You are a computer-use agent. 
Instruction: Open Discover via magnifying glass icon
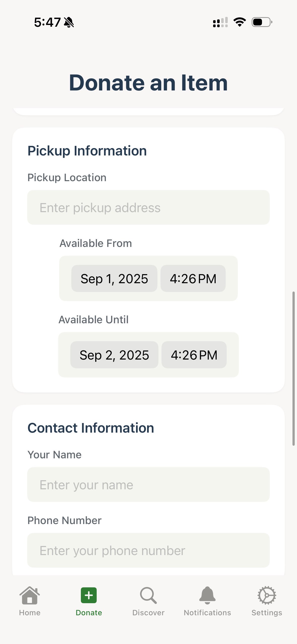[148, 595]
